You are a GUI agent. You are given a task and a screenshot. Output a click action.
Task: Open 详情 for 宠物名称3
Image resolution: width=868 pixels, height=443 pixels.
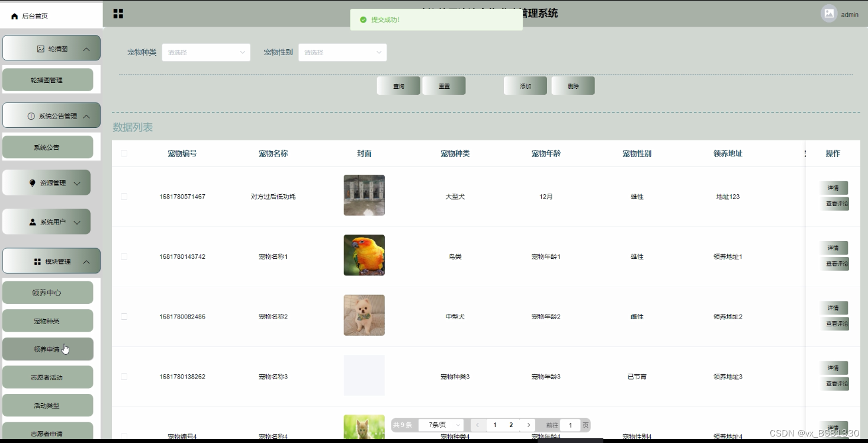pos(834,368)
